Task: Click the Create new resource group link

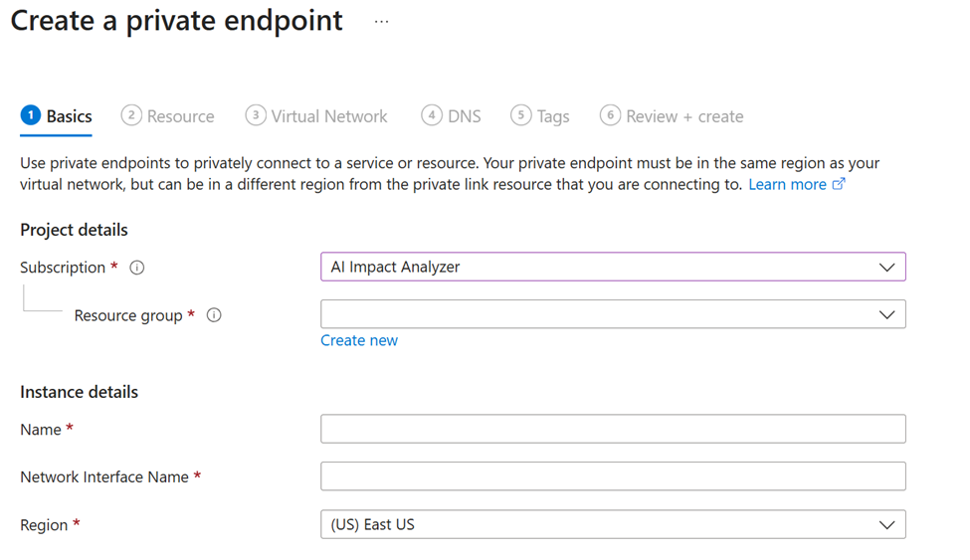Action: (359, 340)
